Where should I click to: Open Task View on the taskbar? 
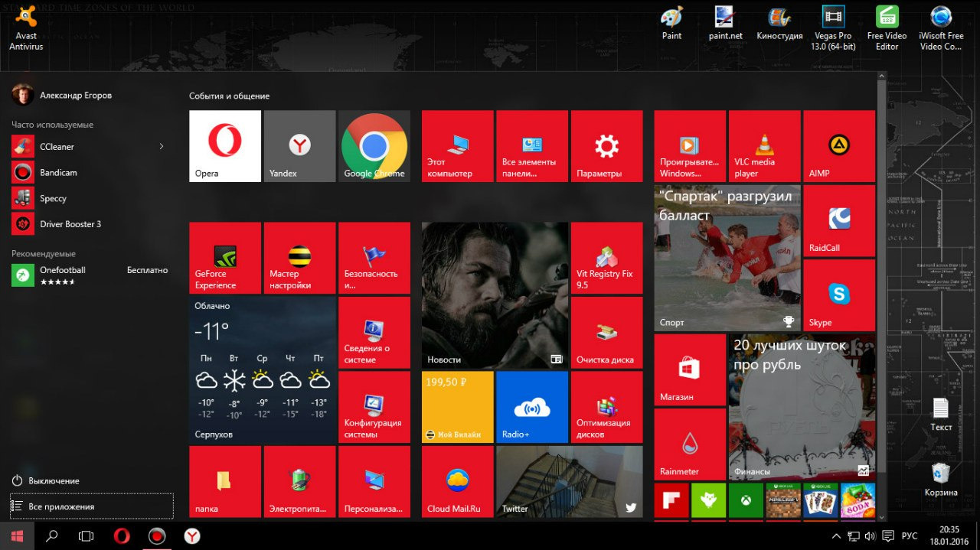click(87, 536)
